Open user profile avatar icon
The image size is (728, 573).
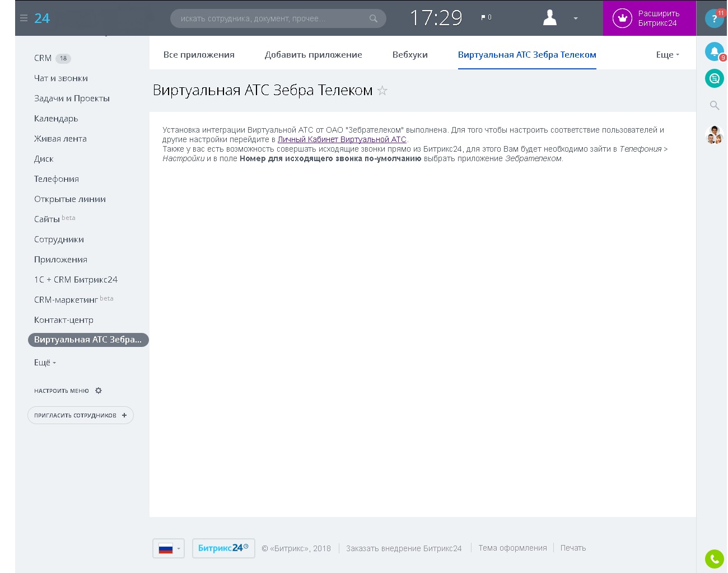click(x=550, y=17)
